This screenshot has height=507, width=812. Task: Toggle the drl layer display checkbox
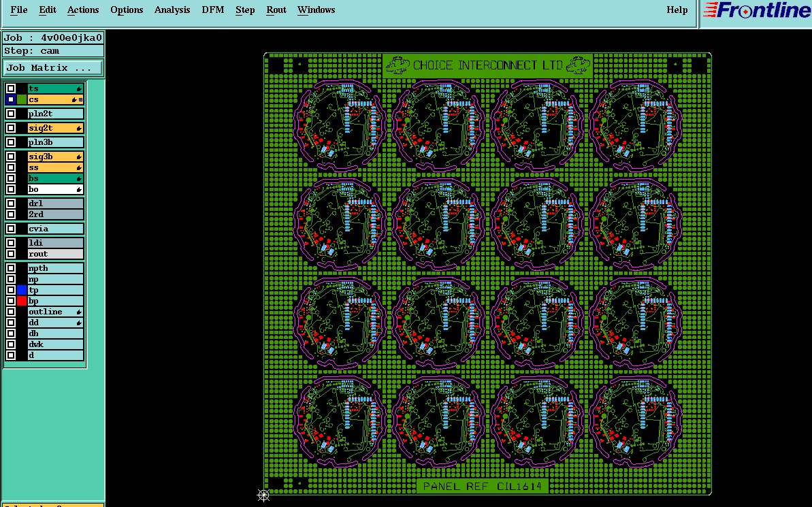pyautogui.click(x=11, y=203)
